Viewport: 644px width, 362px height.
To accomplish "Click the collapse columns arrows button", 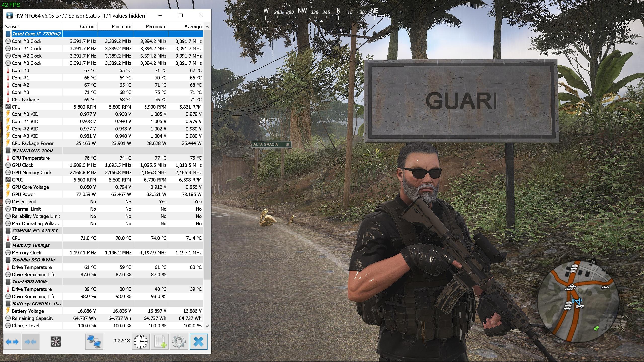I will click(30, 342).
